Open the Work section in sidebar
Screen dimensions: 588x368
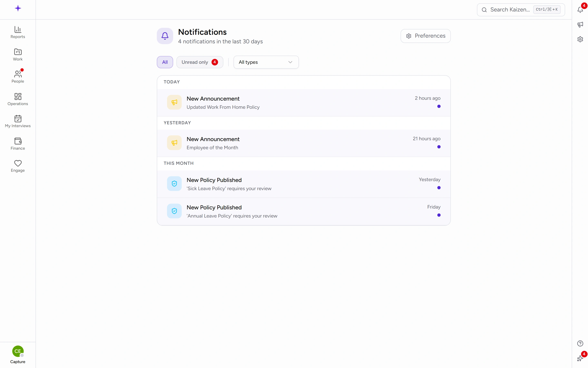pyautogui.click(x=18, y=55)
